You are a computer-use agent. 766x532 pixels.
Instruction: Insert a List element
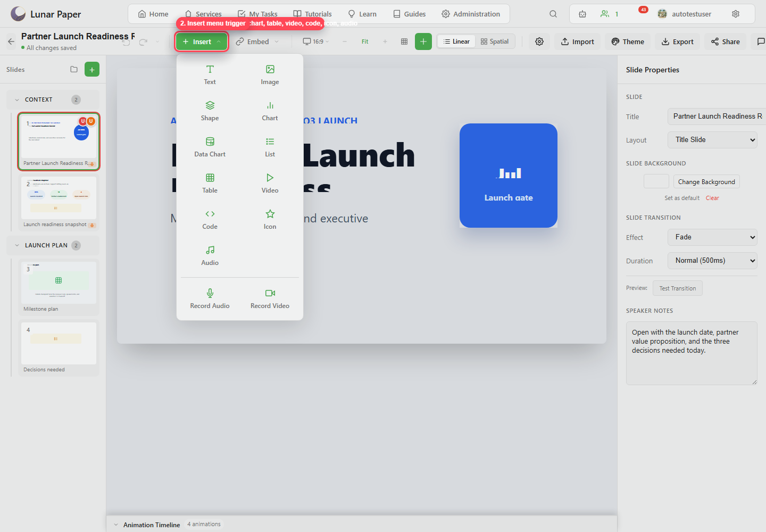270,147
